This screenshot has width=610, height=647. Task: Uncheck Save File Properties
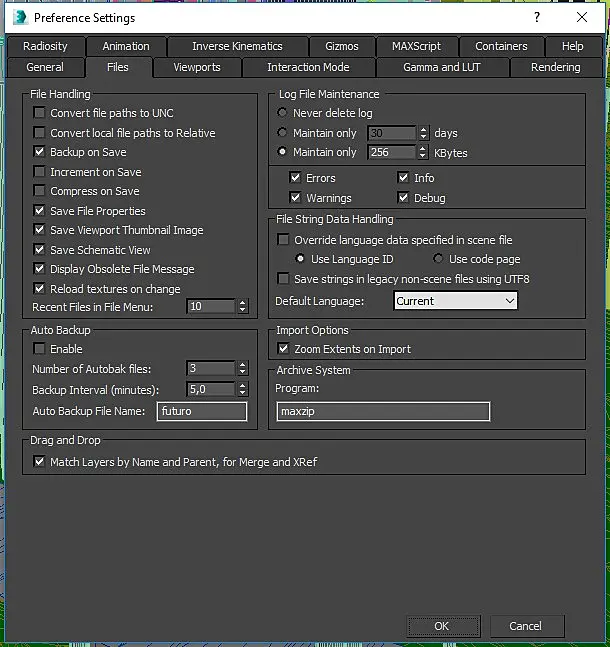[x=40, y=210]
